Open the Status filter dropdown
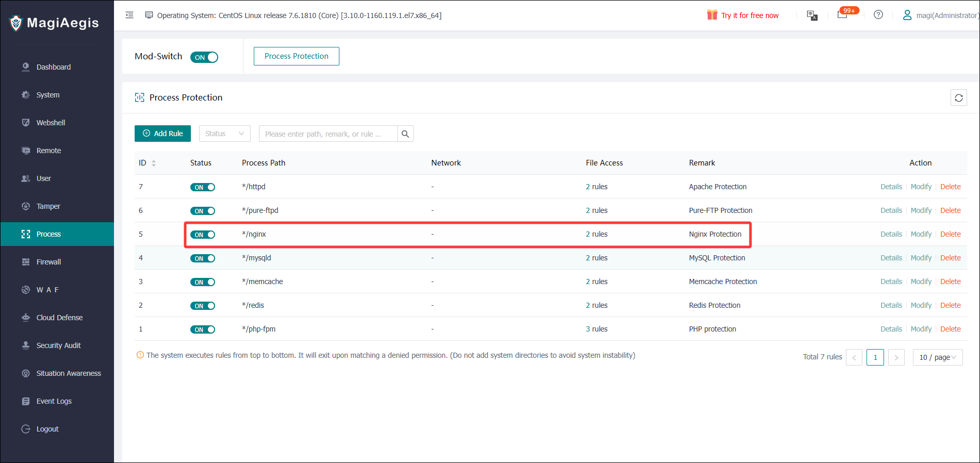Image resolution: width=980 pixels, height=463 pixels. click(225, 134)
